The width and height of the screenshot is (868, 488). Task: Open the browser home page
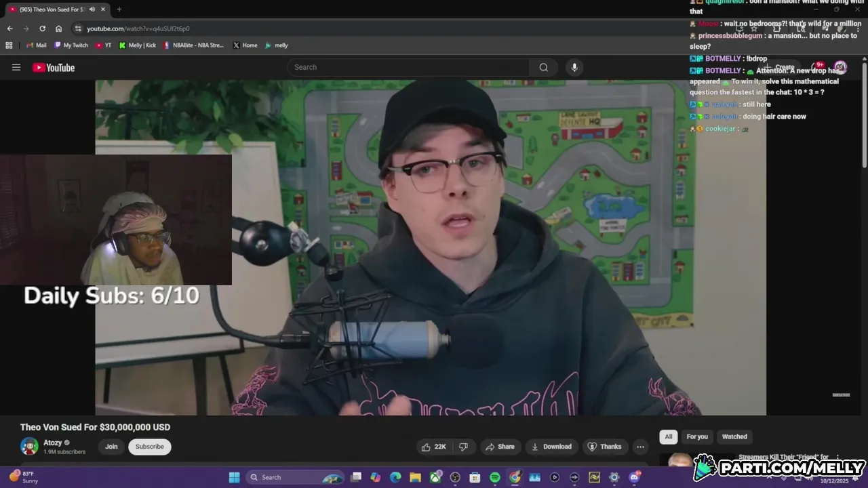[x=58, y=28]
